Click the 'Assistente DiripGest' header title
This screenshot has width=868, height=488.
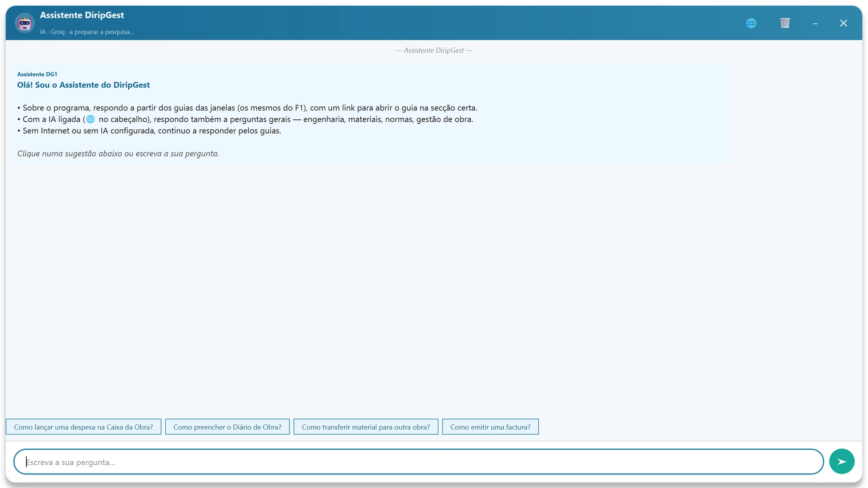coord(82,15)
